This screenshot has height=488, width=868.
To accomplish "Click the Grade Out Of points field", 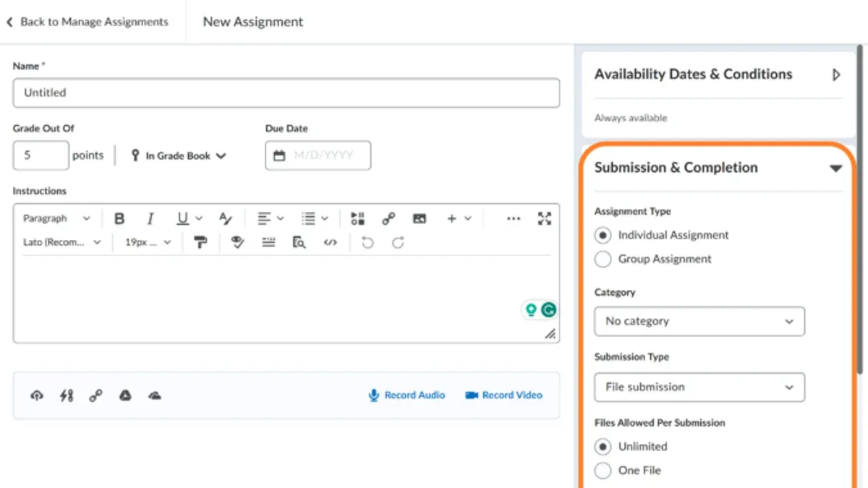I will (41, 155).
